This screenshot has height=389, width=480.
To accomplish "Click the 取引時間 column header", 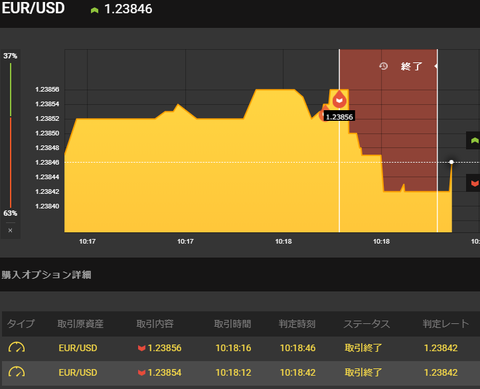I will point(233,324).
